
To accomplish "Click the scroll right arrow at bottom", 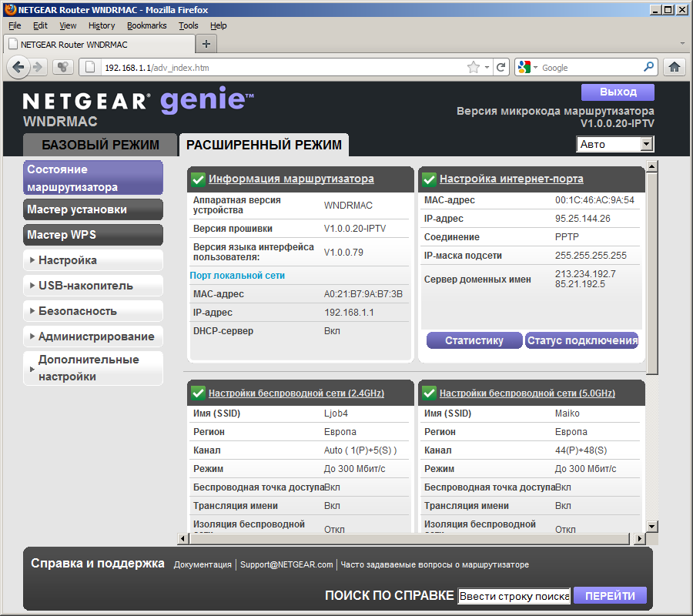I will click(x=640, y=538).
